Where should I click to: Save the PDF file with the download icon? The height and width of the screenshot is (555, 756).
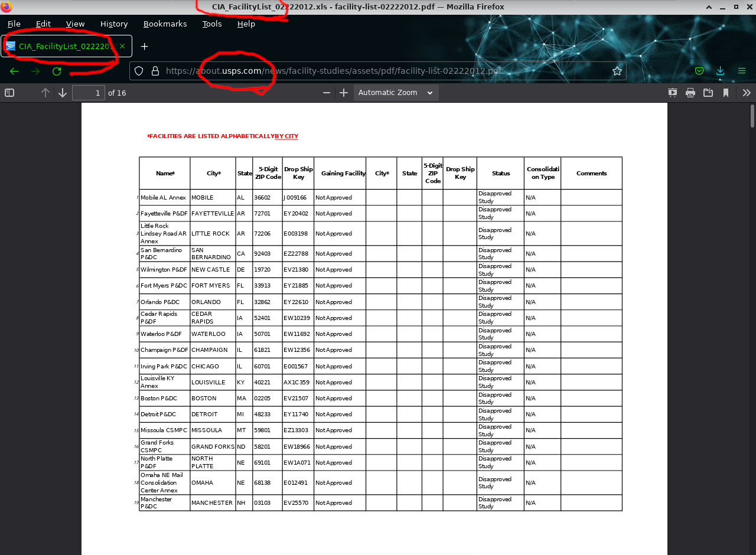[x=708, y=93]
